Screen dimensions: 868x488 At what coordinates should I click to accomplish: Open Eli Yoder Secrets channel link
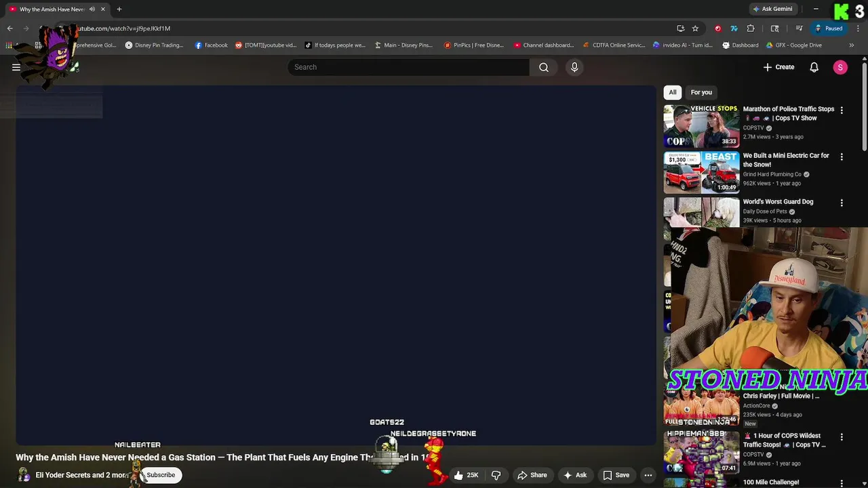(81, 475)
